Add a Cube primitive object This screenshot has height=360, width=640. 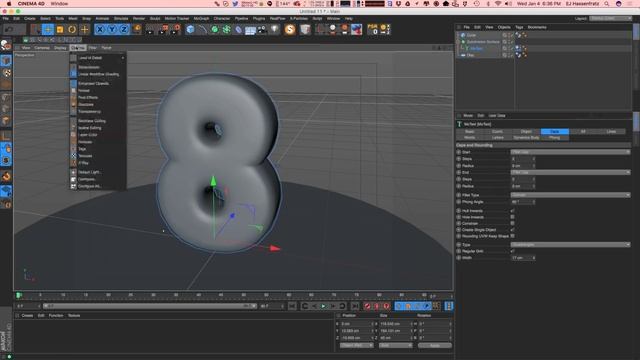click(190, 29)
